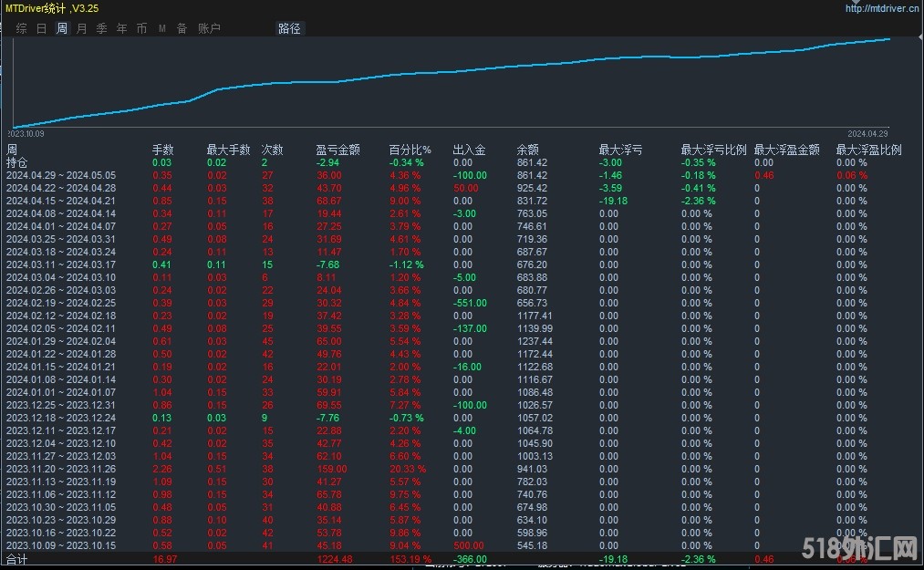Open the 月 monthly statistics tab
This screenshot has width=924, height=570.
coord(81,28)
